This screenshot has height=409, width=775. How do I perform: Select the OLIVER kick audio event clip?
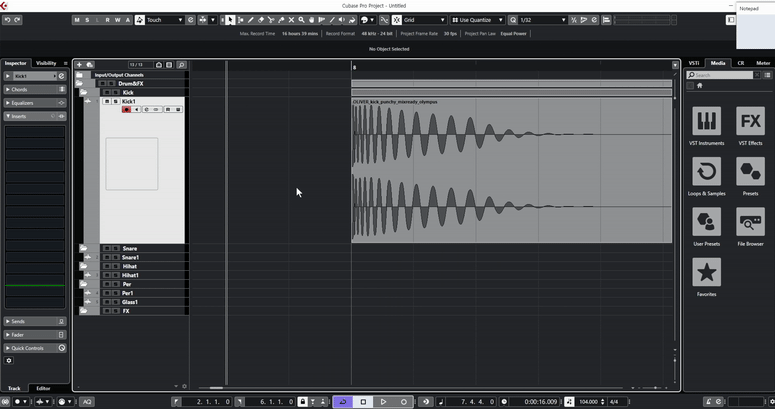tap(512, 171)
